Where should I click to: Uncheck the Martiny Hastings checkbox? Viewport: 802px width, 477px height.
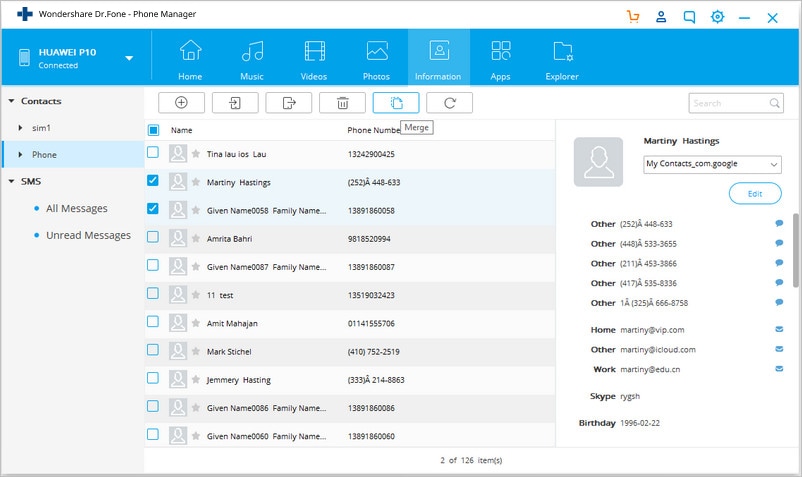(x=152, y=180)
